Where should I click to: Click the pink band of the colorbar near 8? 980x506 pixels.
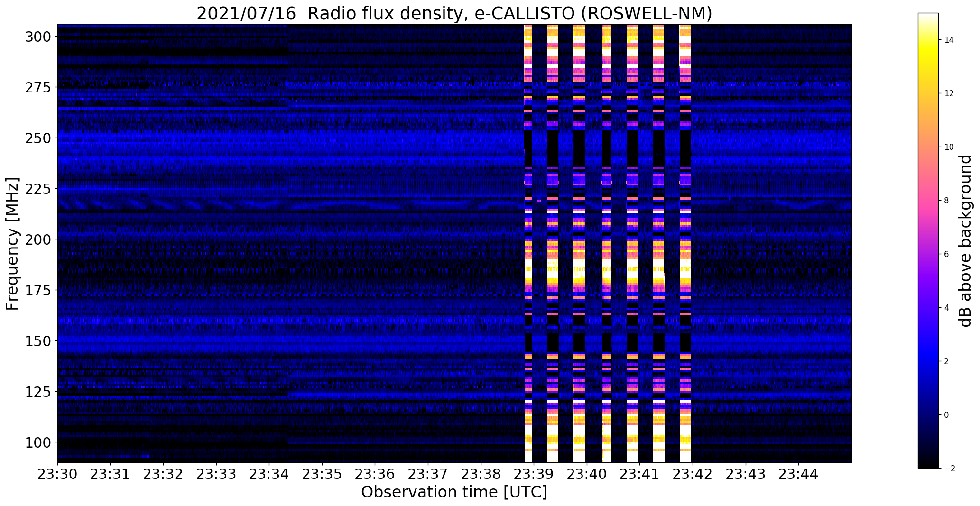point(928,201)
